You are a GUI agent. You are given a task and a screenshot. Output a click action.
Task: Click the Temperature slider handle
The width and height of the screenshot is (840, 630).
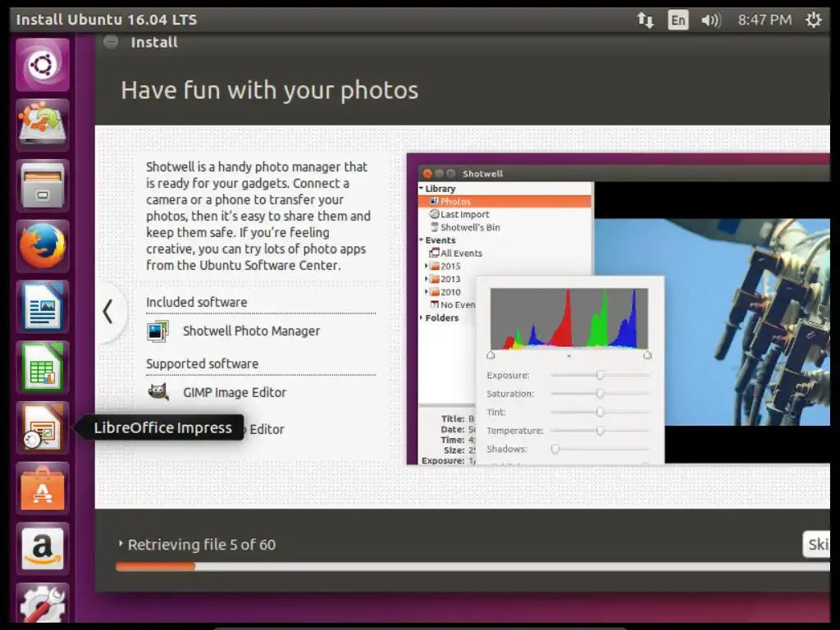[600, 431]
